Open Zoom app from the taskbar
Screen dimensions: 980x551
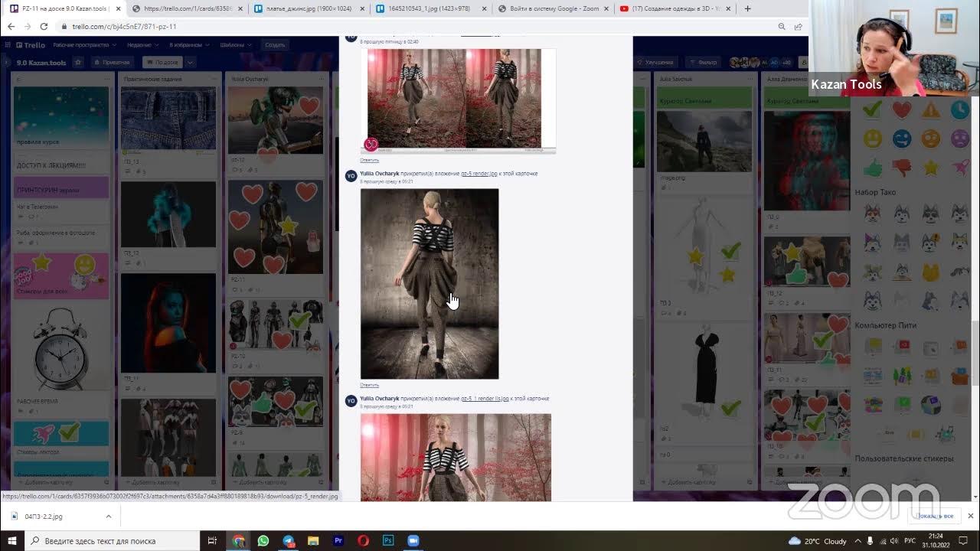click(413, 540)
